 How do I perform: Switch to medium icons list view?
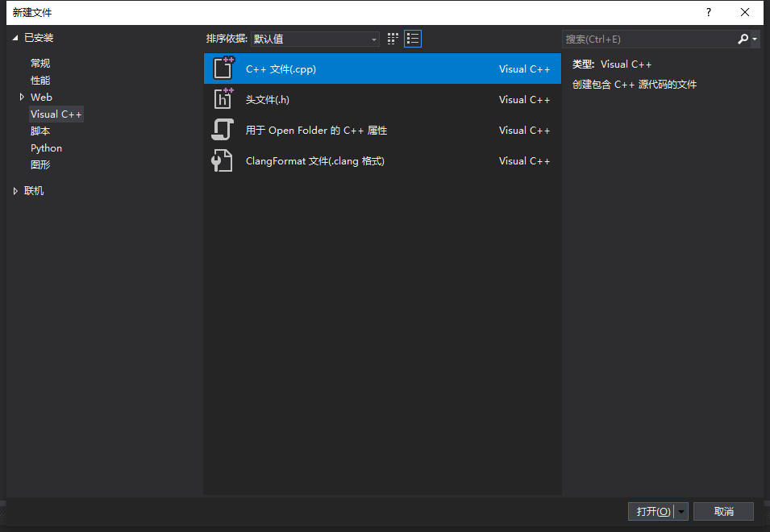point(413,39)
